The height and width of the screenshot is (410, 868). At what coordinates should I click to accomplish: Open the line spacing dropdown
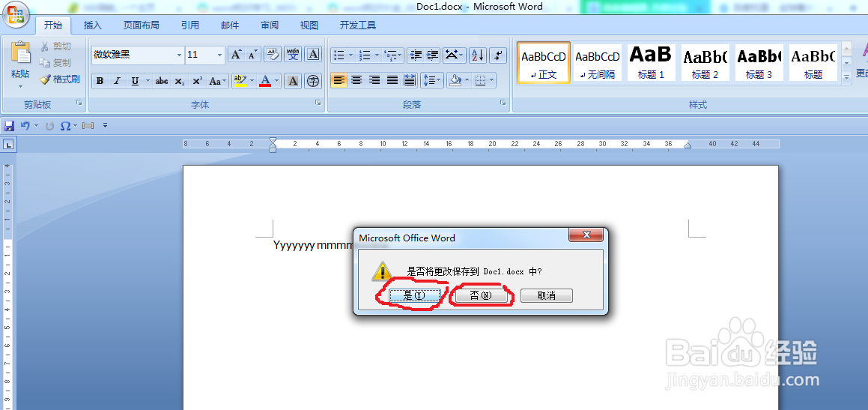tap(432, 81)
